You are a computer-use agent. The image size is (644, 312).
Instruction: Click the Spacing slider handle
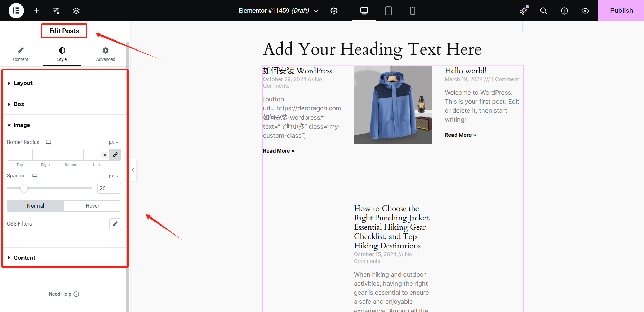(24, 189)
